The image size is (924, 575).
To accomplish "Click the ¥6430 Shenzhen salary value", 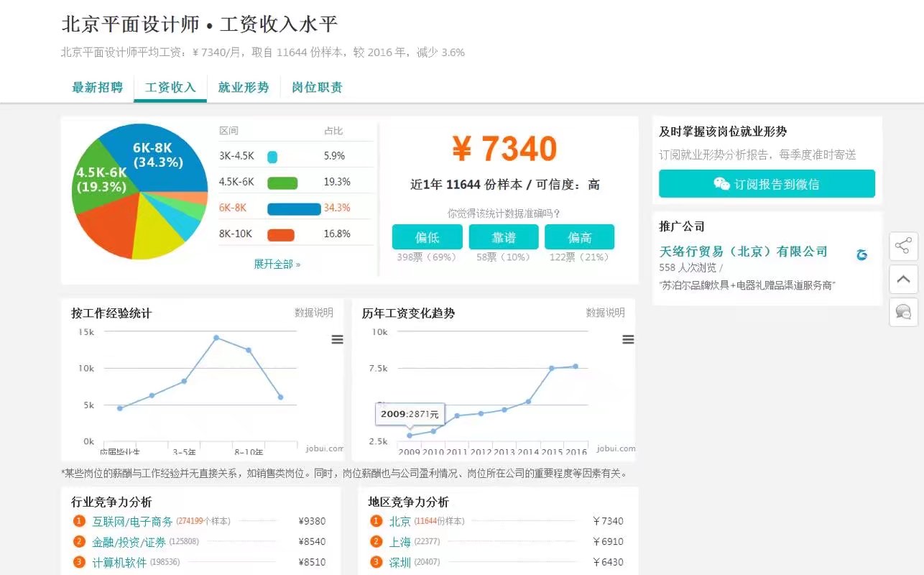I will 608,562.
